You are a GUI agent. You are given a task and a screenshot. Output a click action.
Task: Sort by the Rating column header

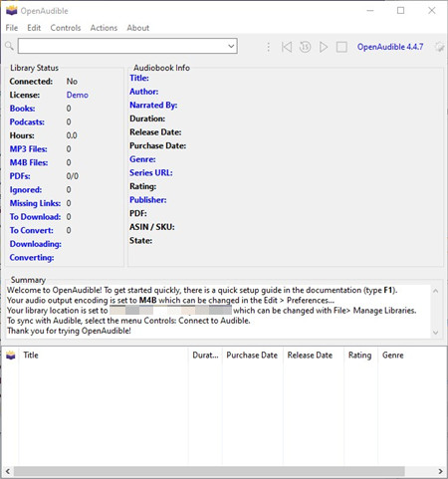click(x=360, y=356)
